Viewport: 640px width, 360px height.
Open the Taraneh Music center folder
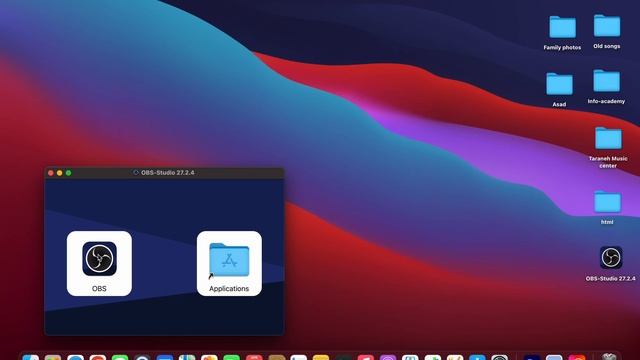point(608,138)
